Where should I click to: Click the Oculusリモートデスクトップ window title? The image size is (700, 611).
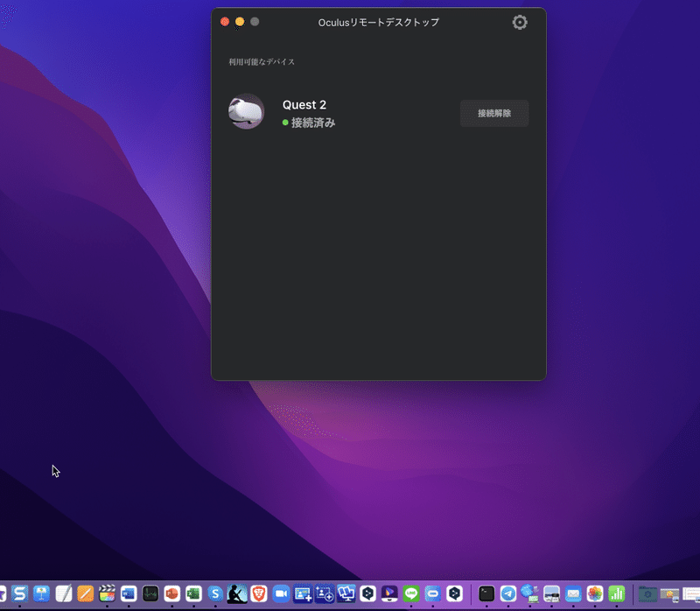pyautogui.click(x=379, y=23)
